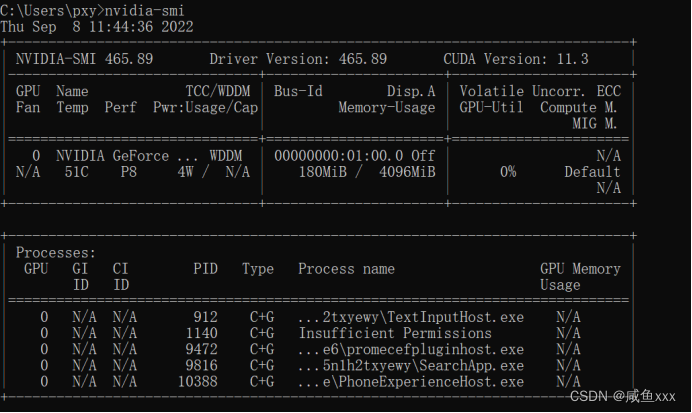Select C+G type for PID 912
Screen dimensions: 692x413
[x=262, y=317]
